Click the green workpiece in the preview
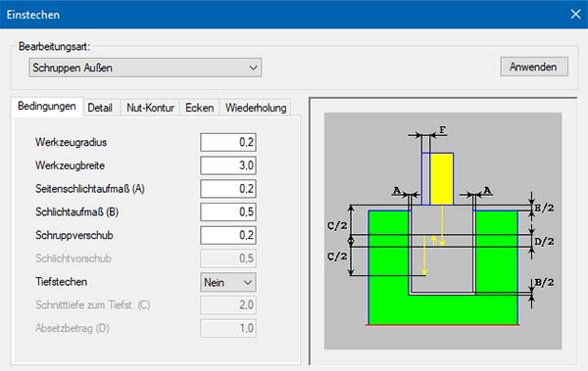 [x=443, y=309]
